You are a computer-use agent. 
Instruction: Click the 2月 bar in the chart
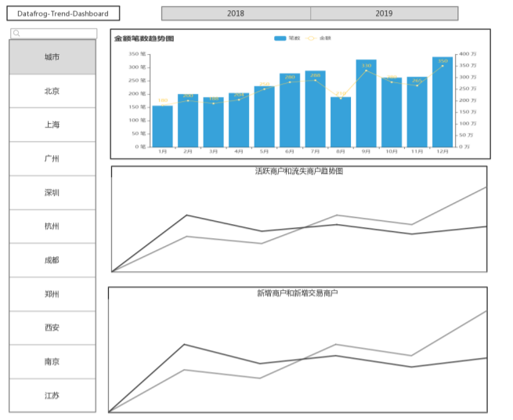[188, 121]
